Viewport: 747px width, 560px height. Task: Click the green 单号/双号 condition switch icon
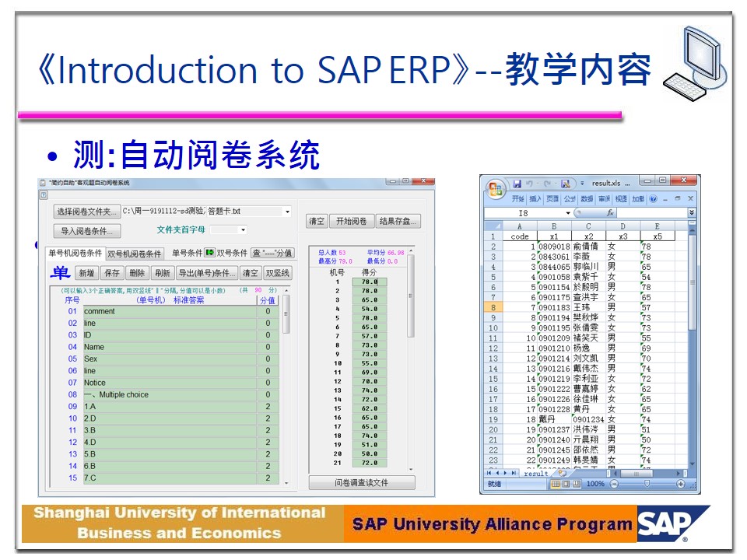209,252
